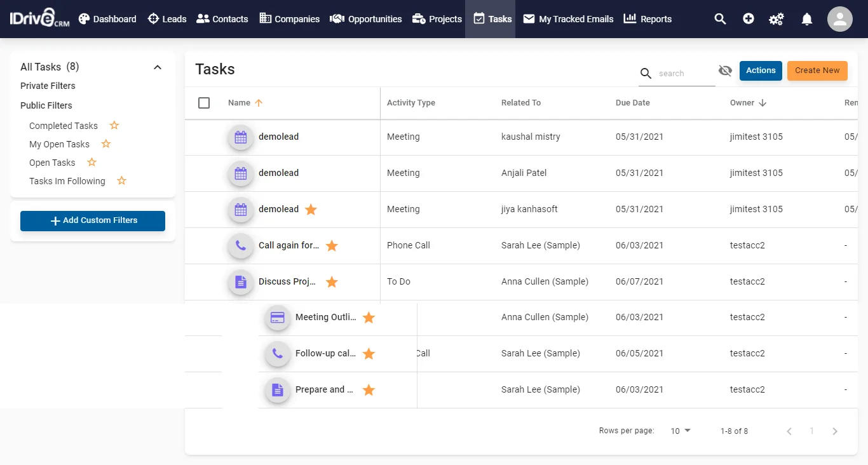Click the plus quick-add icon in header
Viewport: 868px width, 465px height.
(749, 19)
